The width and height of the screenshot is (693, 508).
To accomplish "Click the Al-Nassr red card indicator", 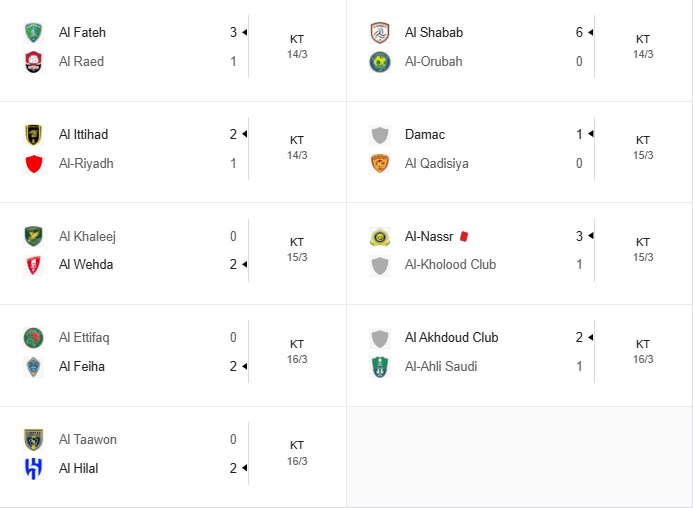I will (x=464, y=237).
